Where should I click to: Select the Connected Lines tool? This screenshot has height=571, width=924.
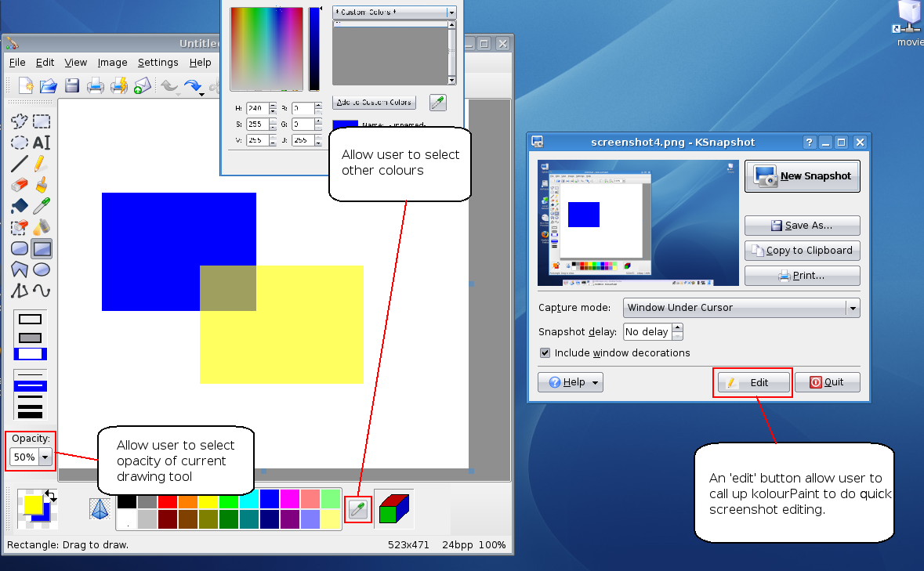click(20, 291)
